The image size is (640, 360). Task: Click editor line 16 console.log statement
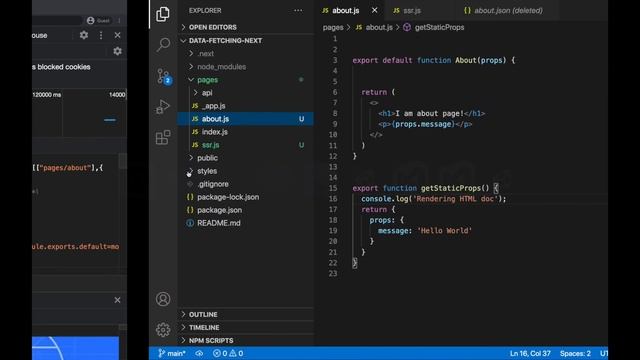(x=433, y=199)
